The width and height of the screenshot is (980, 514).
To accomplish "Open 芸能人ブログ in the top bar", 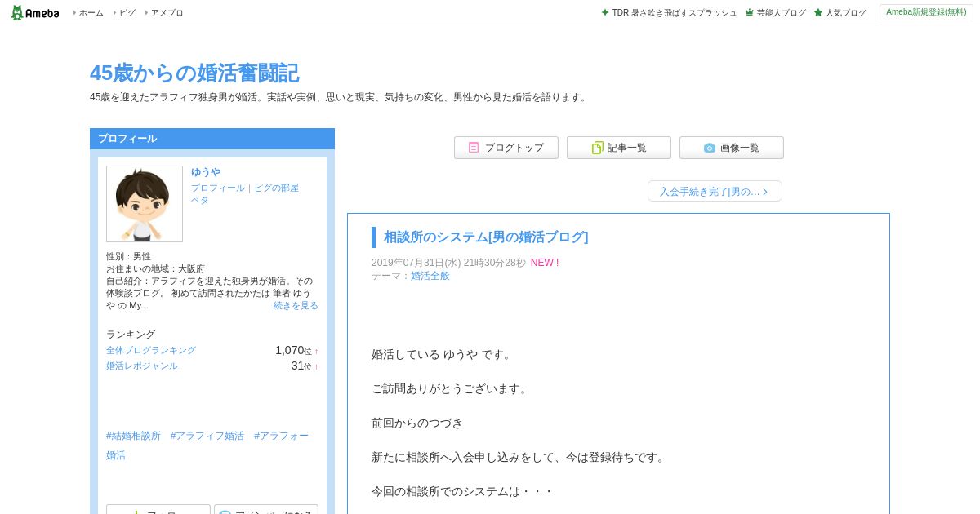I will [x=781, y=12].
